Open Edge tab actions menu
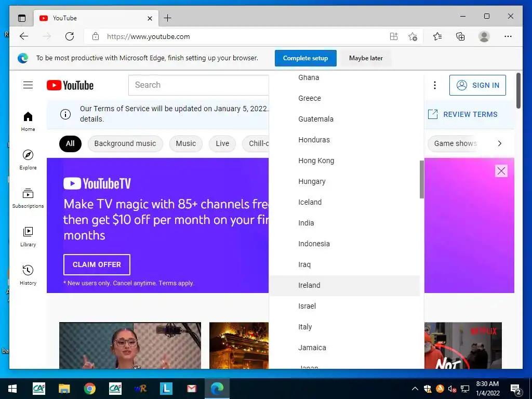 coord(22,18)
